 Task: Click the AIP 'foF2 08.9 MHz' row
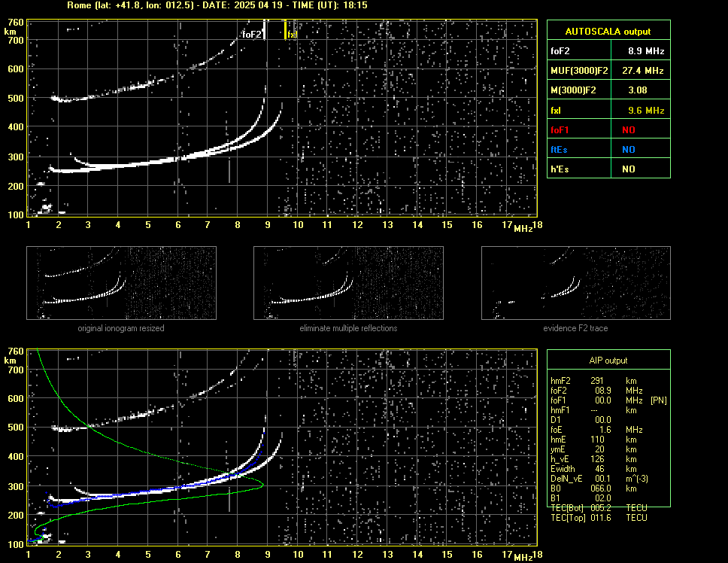(596, 390)
